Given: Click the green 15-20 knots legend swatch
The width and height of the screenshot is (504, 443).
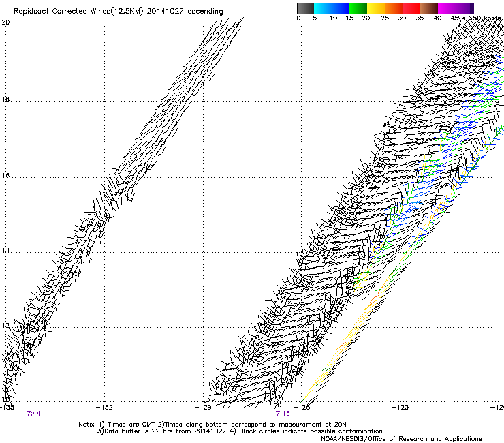Looking at the screenshot, I should [x=358, y=8].
